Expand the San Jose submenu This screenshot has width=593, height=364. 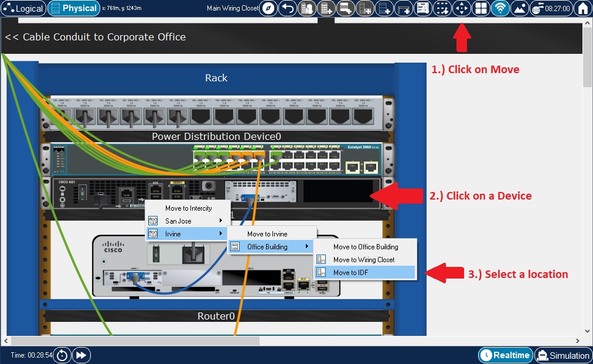point(186,221)
